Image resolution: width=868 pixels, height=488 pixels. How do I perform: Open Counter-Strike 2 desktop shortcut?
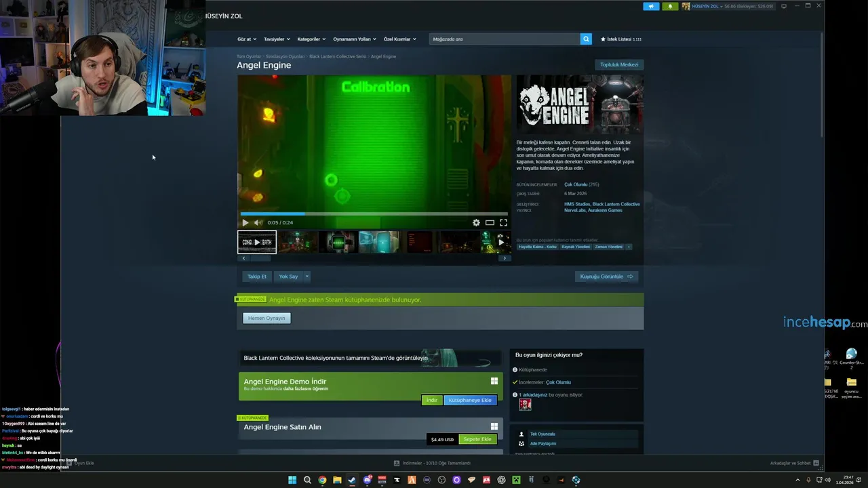[851, 358]
